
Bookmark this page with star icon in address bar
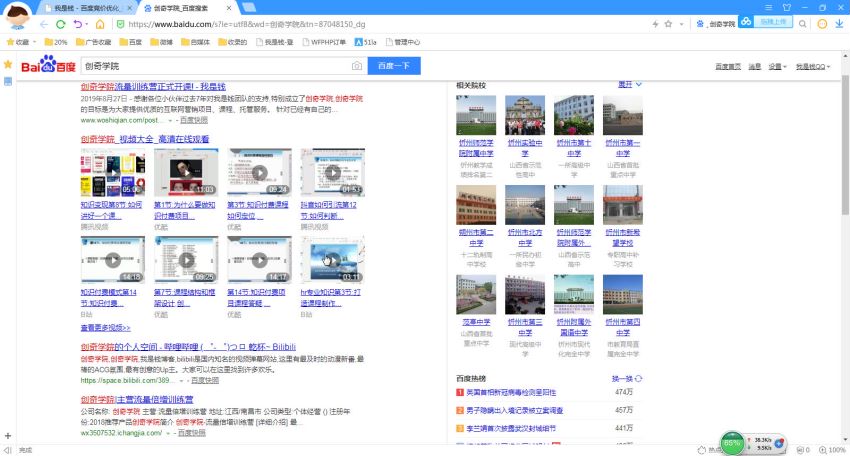[x=668, y=24]
